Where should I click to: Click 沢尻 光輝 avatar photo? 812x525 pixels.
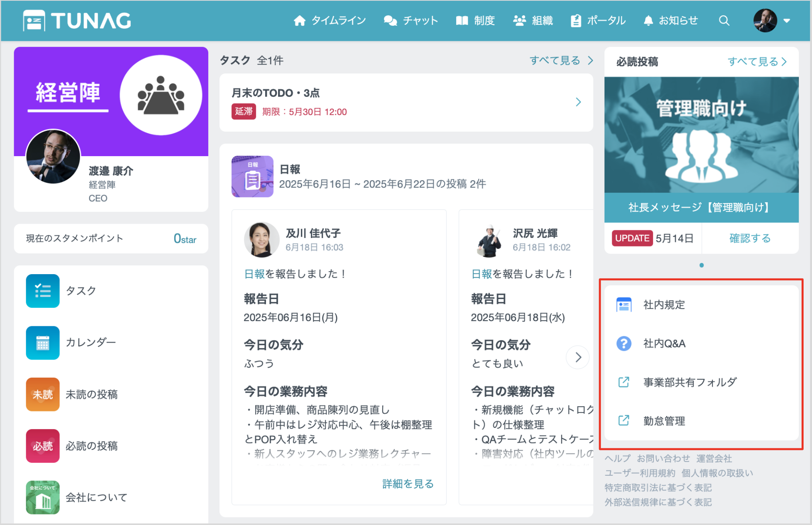click(489, 240)
